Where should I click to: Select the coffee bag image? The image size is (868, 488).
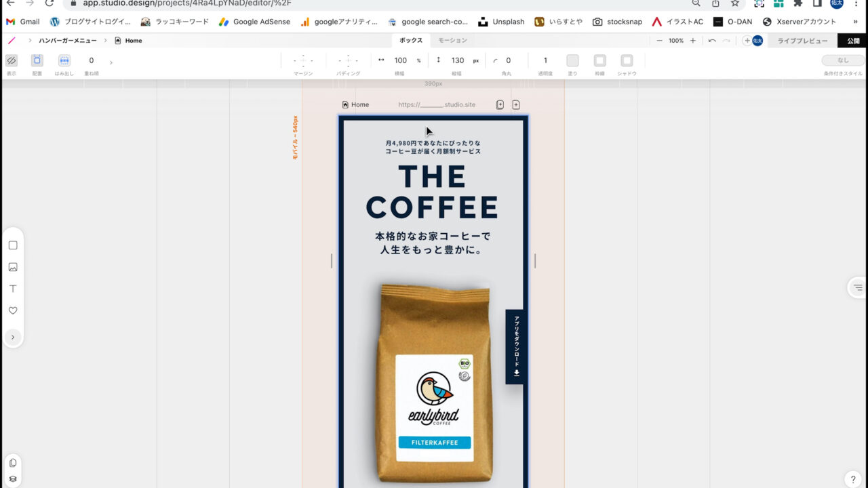click(x=433, y=382)
